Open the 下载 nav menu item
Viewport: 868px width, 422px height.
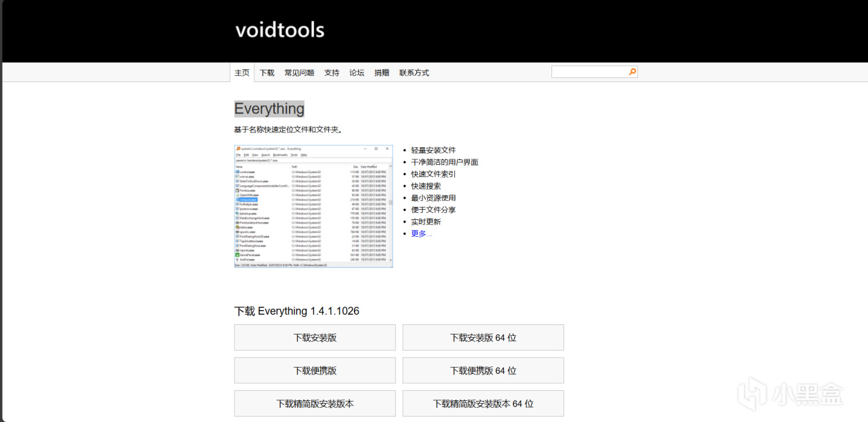pos(267,73)
